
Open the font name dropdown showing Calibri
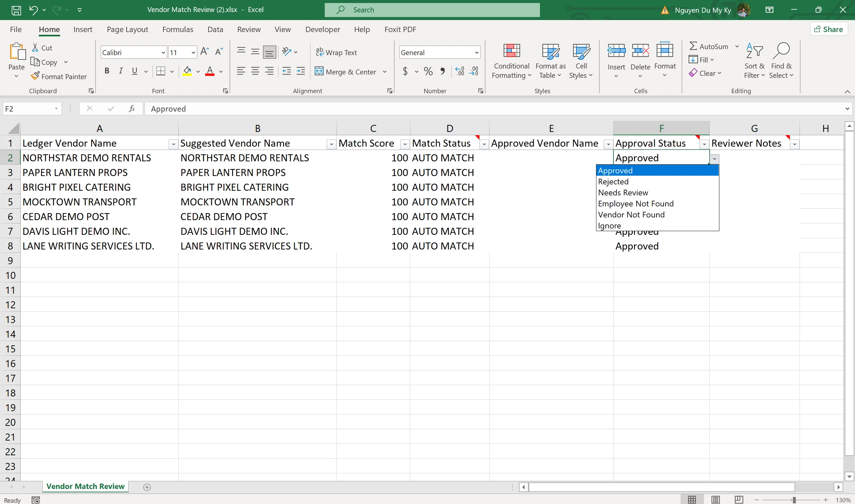163,53
